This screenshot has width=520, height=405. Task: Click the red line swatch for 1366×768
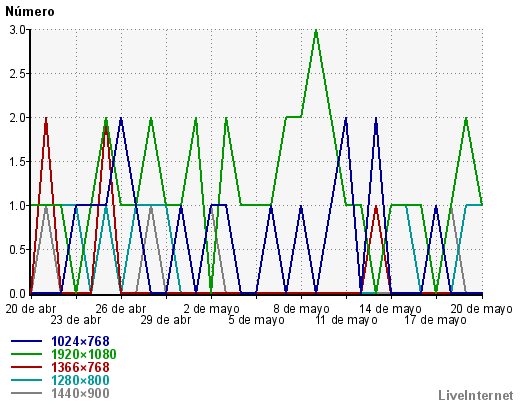click(x=27, y=367)
